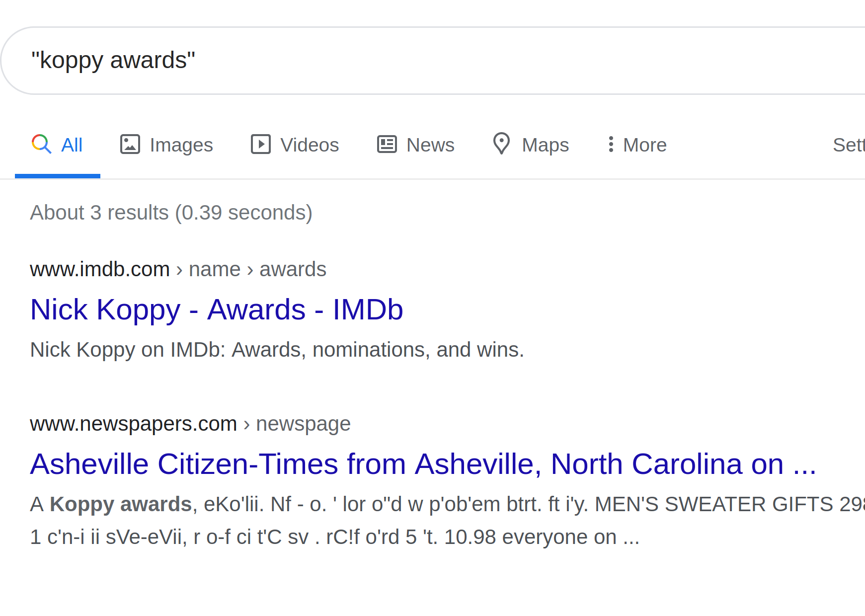The image size is (865, 616).
Task: Click the "Nick Koppy on IMDb" snippet text
Action: click(x=277, y=350)
